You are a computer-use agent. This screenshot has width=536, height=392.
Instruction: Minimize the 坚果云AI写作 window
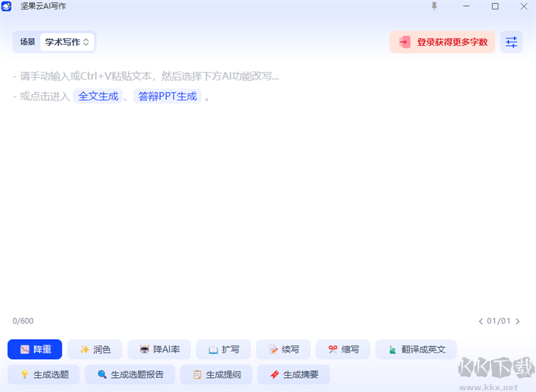point(466,6)
